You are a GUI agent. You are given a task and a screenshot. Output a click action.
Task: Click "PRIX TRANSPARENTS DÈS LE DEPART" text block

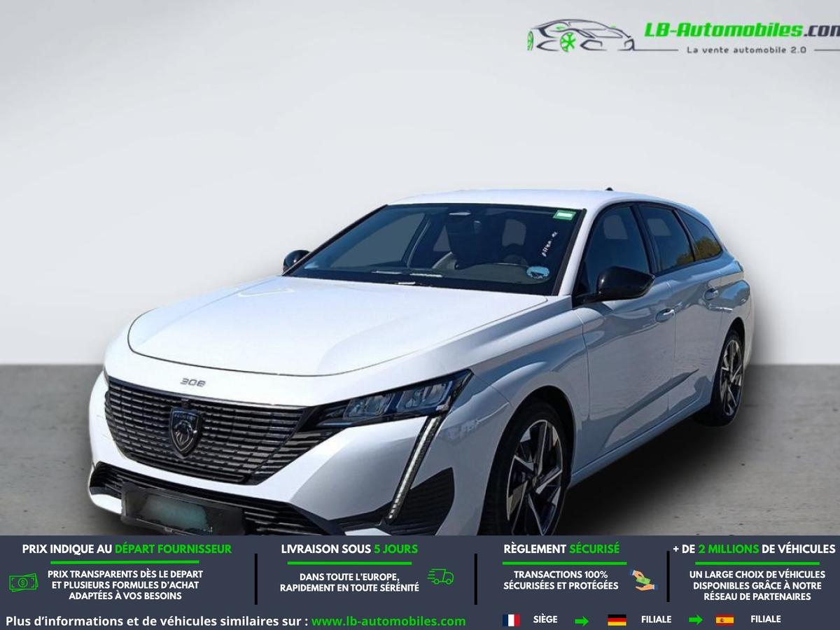pos(125,584)
